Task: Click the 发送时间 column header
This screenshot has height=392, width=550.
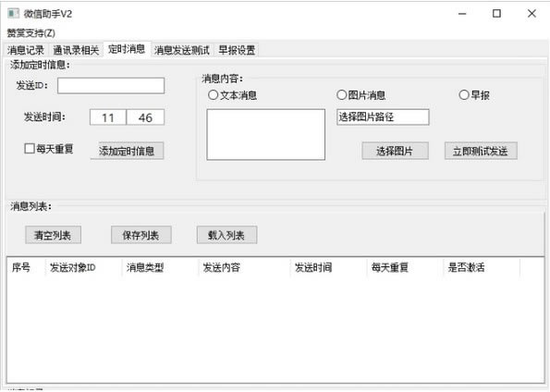Action: click(x=329, y=267)
